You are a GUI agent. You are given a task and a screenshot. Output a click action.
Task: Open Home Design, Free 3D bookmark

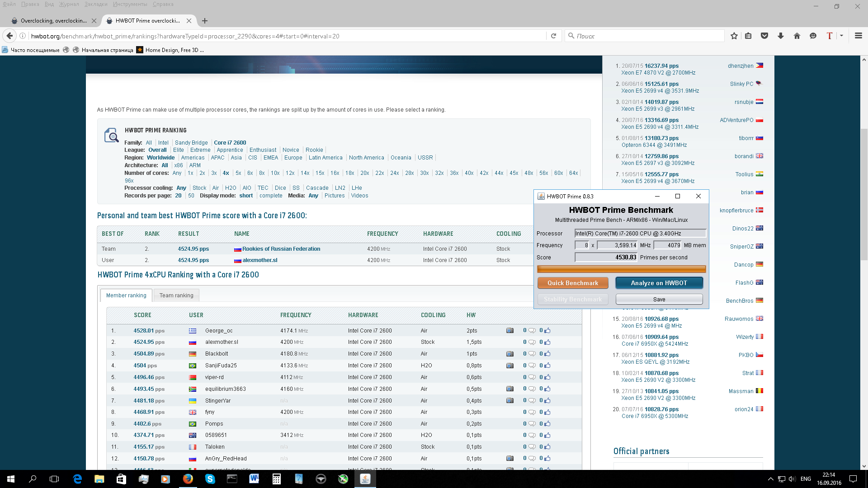click(170, 50)
